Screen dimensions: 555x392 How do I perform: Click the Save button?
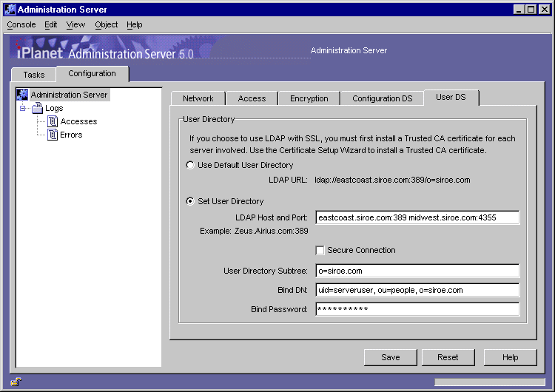click(x=391, y=357)
